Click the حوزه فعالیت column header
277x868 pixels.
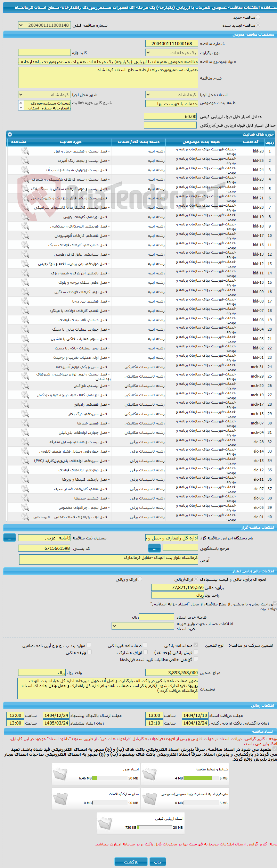pos(71,142)
